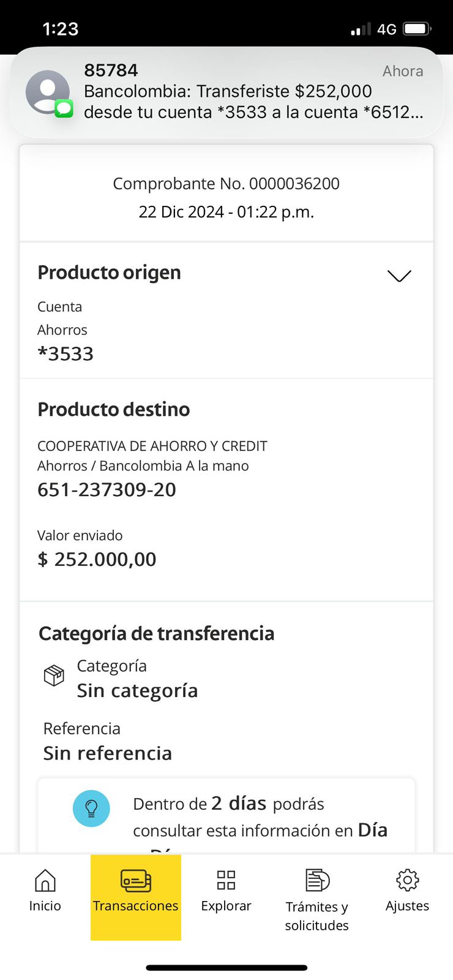The image size is (453, 980).
Task: Tap the origin account *3533
Action: point(66,354)
